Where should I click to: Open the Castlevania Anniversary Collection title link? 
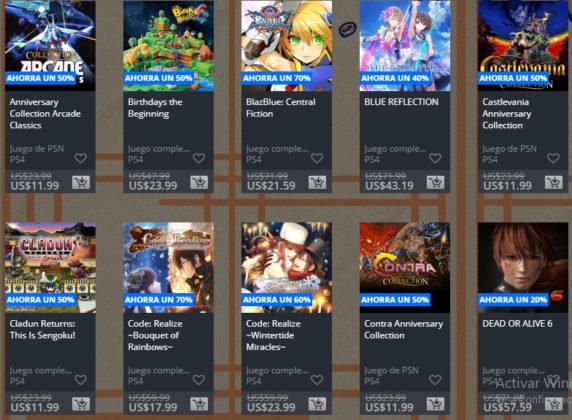[x=507, y=113]
